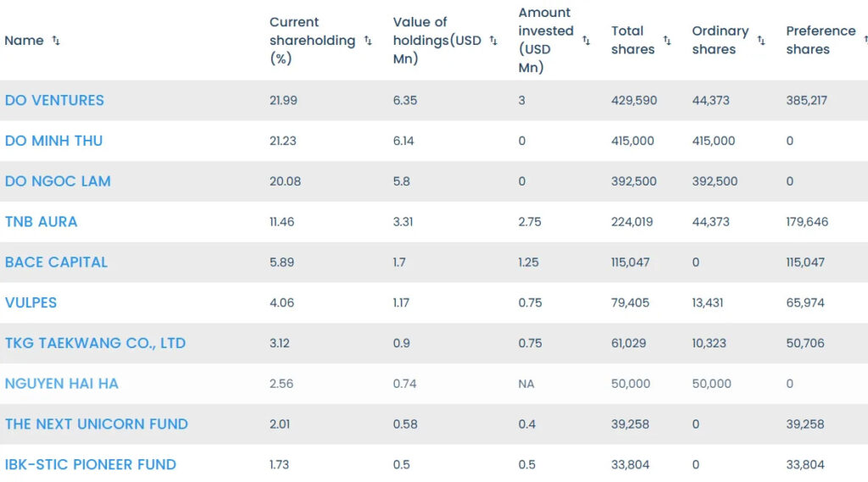The width and height of the screenshot is (868, 482).
Task: Click the Total shares column header
Action: 632,41
